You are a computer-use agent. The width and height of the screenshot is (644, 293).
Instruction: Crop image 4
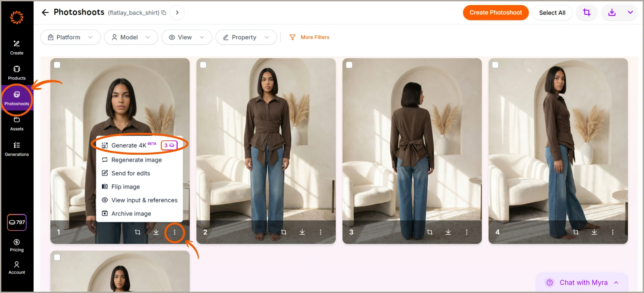(x=576, y=232)
